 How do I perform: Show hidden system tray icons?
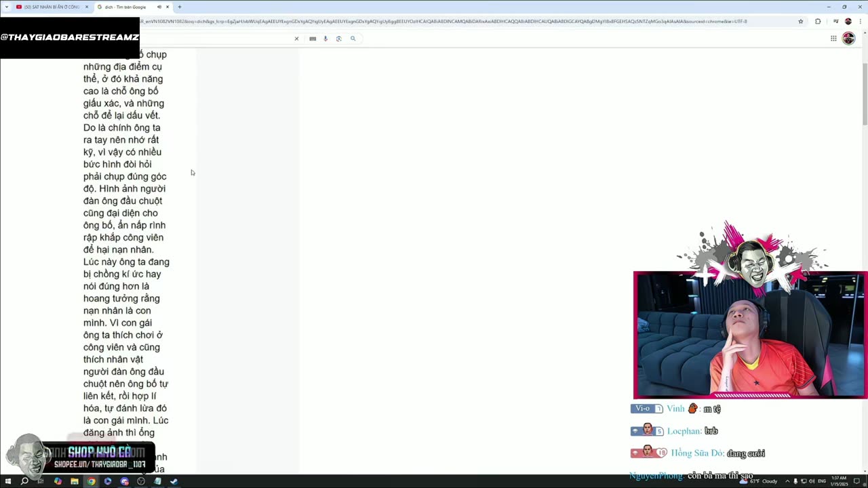787,481
